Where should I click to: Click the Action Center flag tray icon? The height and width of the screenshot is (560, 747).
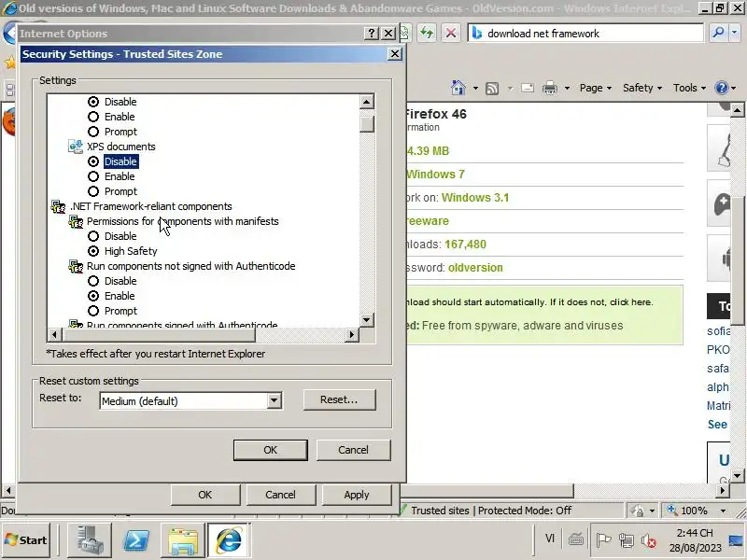[603, 540]
